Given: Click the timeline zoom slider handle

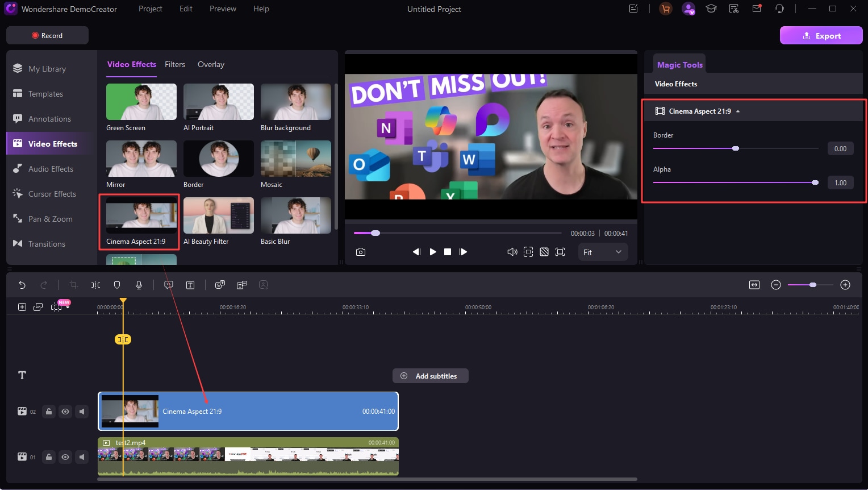Looking at the screenshot, I should click(x=813, y=285).
